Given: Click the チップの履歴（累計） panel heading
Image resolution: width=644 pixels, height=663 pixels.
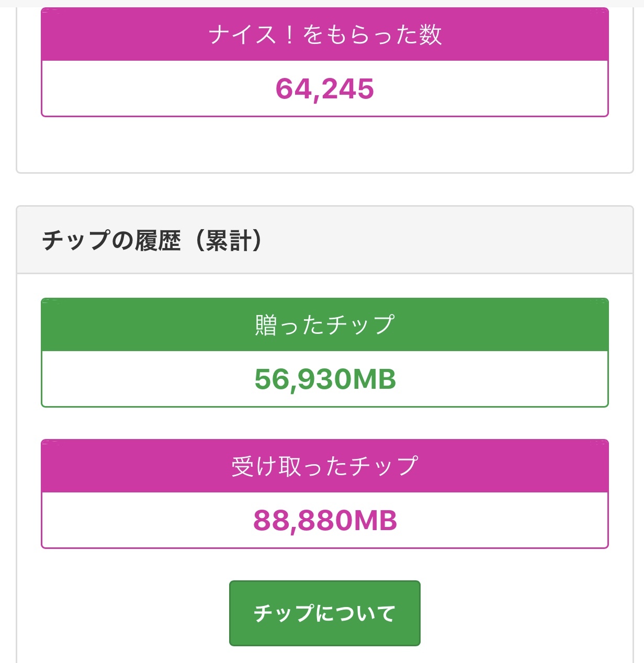Looking at the screenshot, I should [x=152, y=241].
